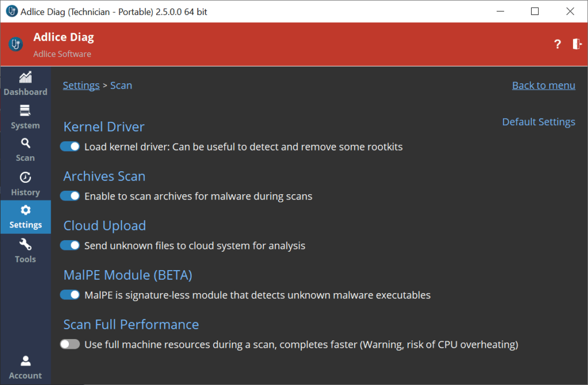Switch off the MalPE Module toggle
The image size is (588, 385).
[70, 295]
